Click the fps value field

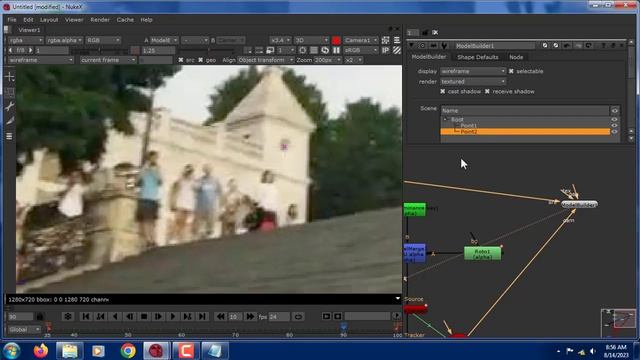tap(279, 316)
